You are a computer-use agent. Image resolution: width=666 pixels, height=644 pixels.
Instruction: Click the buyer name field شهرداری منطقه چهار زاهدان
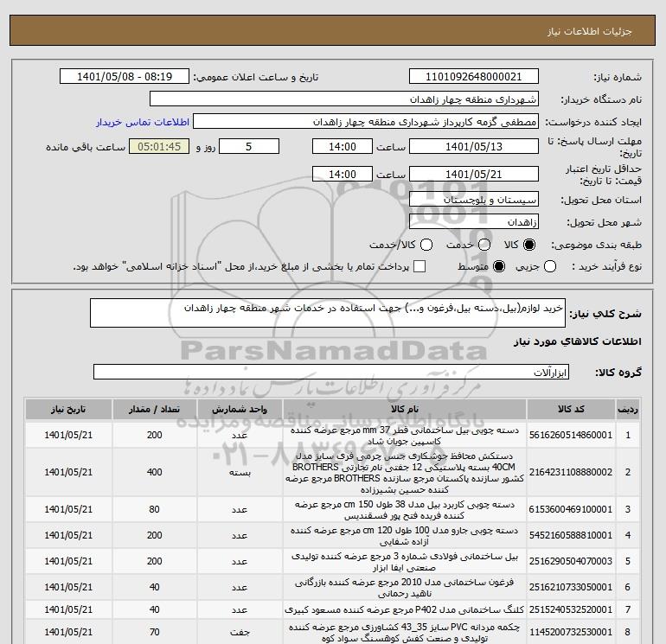(x=344, y=99)
